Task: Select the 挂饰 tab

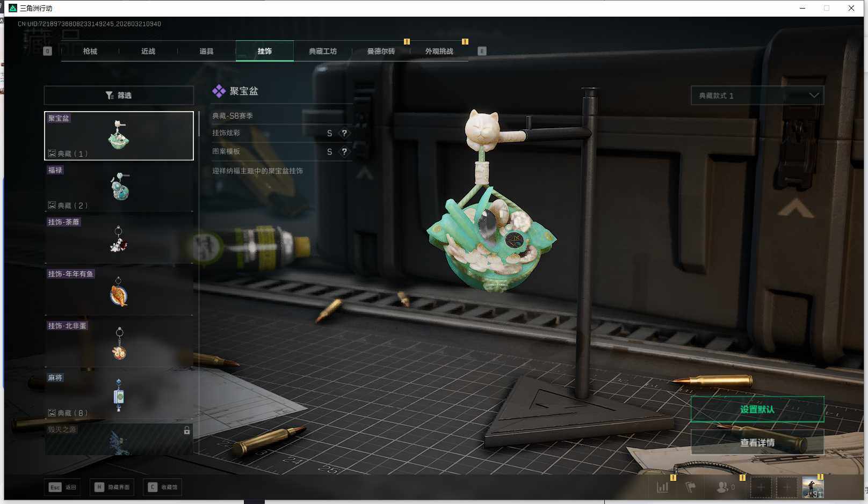Action: coord(264,51)
